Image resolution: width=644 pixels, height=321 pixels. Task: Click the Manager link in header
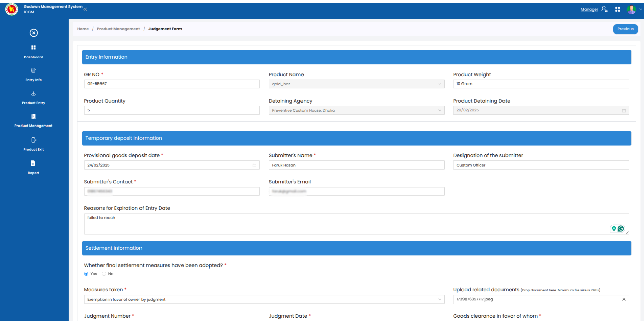(589, 9)
